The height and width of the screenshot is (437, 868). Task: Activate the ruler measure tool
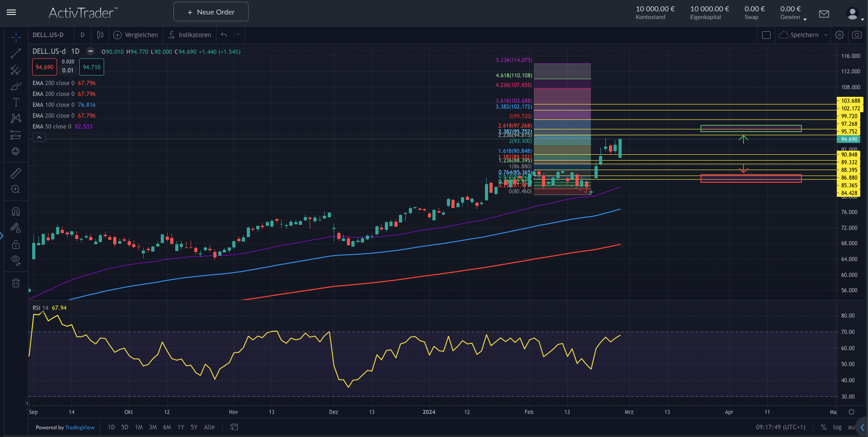point(16,173)
